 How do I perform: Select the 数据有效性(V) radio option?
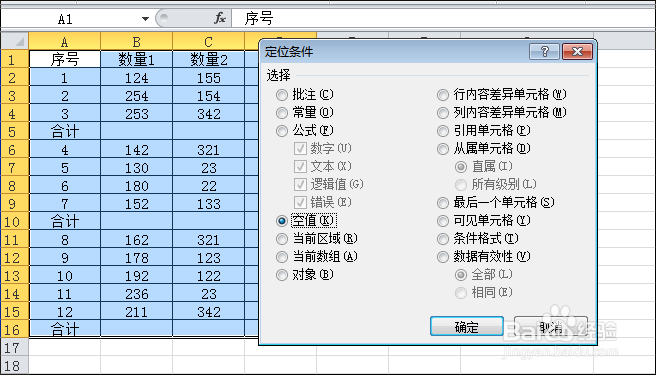pos(484,257)
